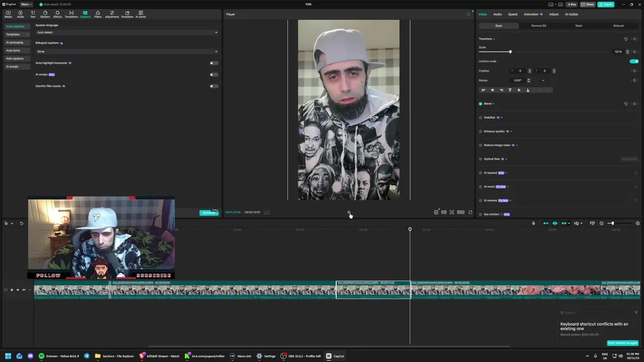This screenshot has height=362, width=644.
Task: Select the Mask sub-tab
Action: click(579, 26)
